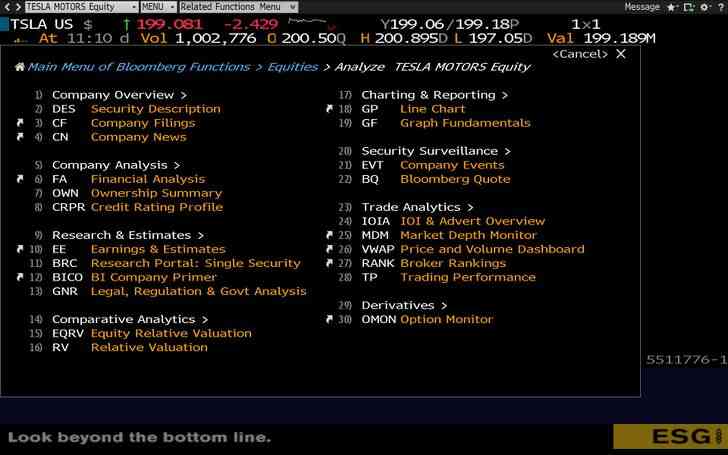Click launch arrow beside OMON Option Monitor
Image resolution: width=728 pixels, height=455 pixels.
(x=329, y=319)
